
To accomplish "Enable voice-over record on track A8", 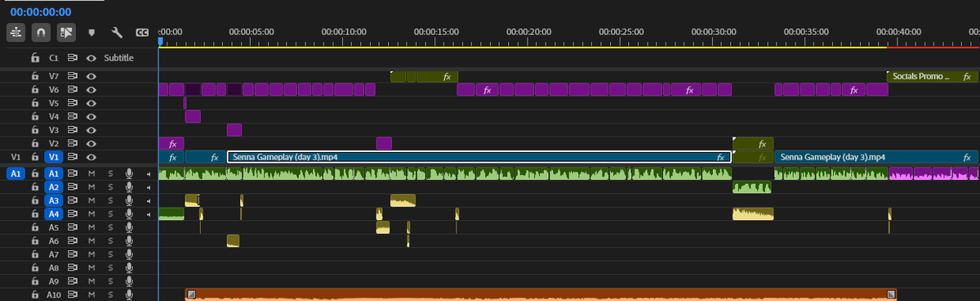I will (129, 267).
